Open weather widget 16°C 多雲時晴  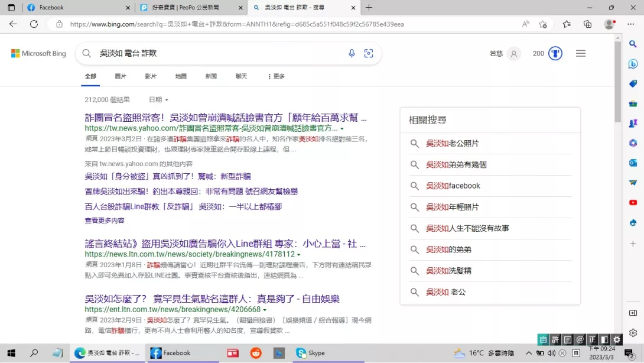pos(484,353)
